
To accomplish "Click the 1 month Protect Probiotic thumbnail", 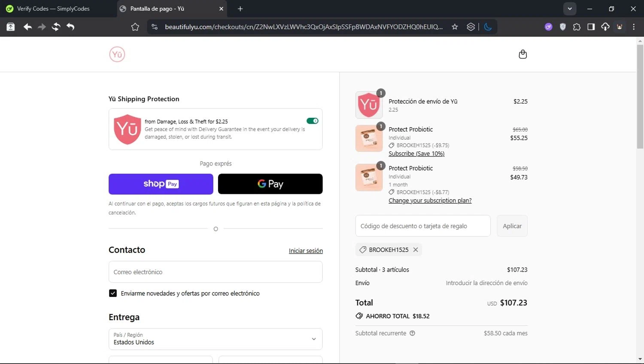I will coord(369,177).
